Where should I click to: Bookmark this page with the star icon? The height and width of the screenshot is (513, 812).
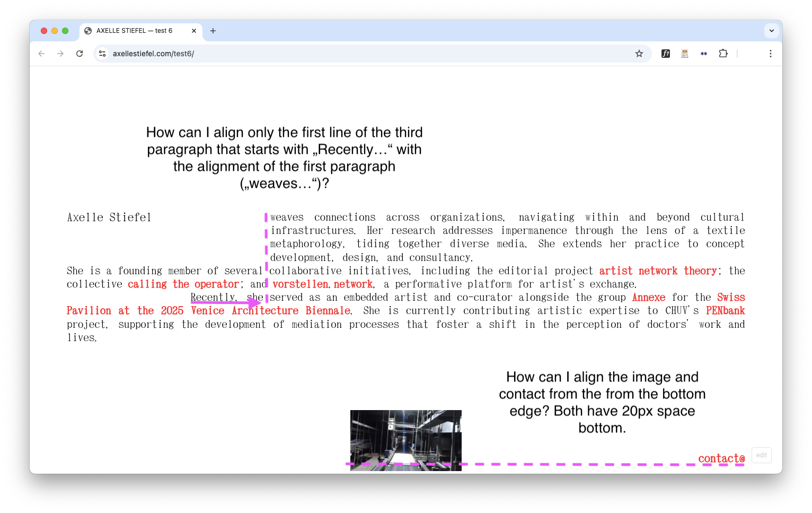(x=639, y=54)
